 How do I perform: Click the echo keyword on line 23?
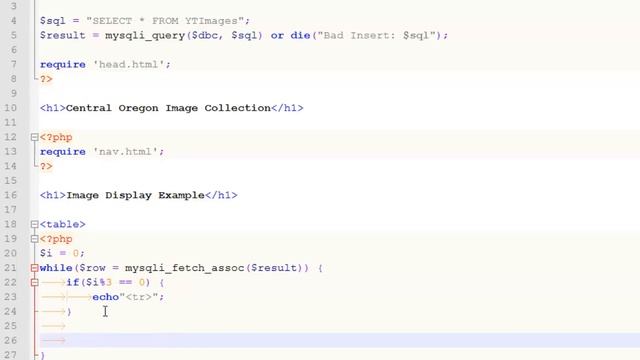coord(105,297)
